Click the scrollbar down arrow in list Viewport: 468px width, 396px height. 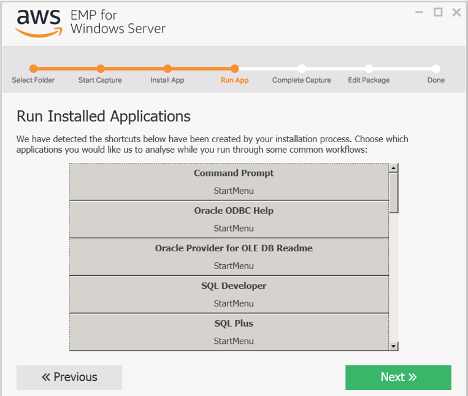pyautogui.click(x=394, y=346)
